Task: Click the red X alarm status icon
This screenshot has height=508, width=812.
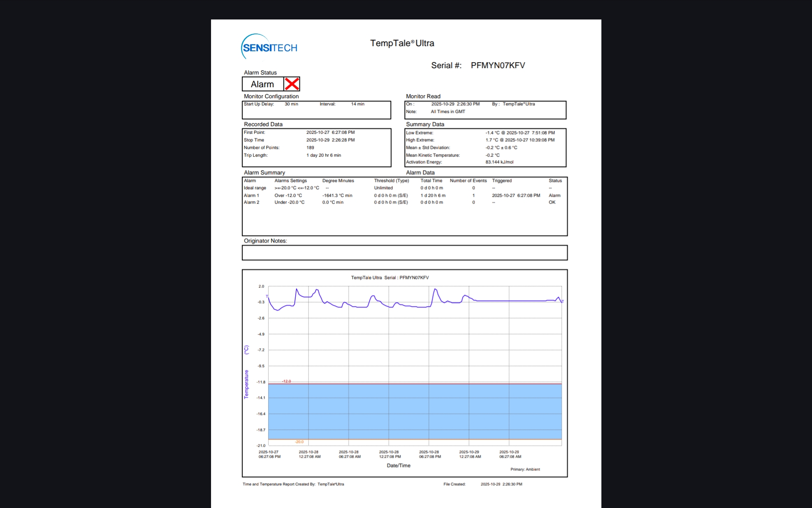Action: point(292,84)
